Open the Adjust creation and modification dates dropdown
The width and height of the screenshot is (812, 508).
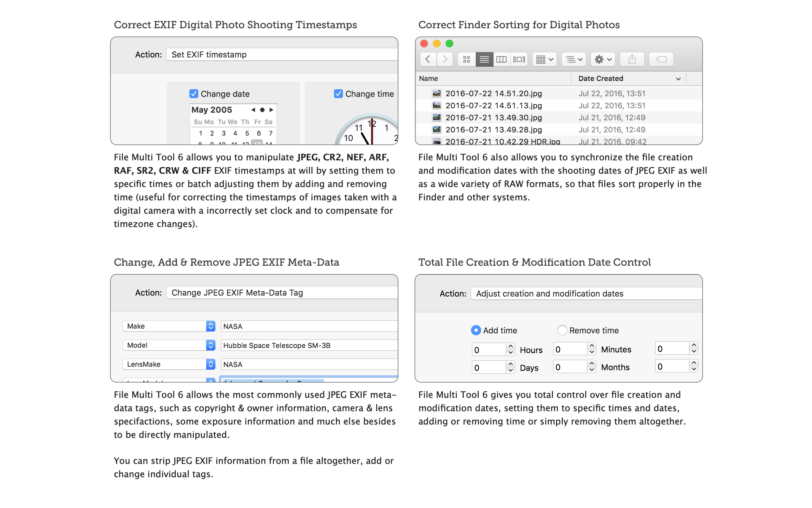pyautogui.click(x=586, y=294)
